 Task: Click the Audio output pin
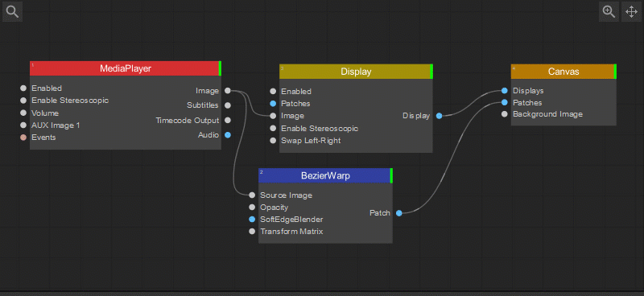(x=228, y=134)
